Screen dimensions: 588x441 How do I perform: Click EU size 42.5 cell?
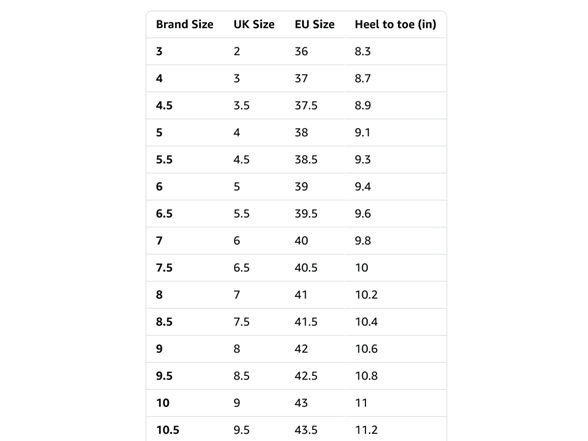[x=306, y=375]
